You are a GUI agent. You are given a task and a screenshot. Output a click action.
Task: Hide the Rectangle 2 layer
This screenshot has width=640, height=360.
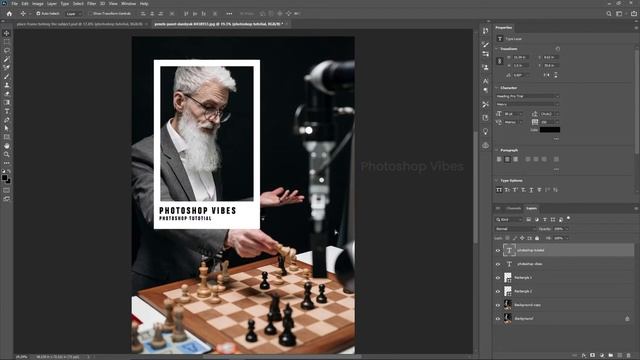click(498, 291)
